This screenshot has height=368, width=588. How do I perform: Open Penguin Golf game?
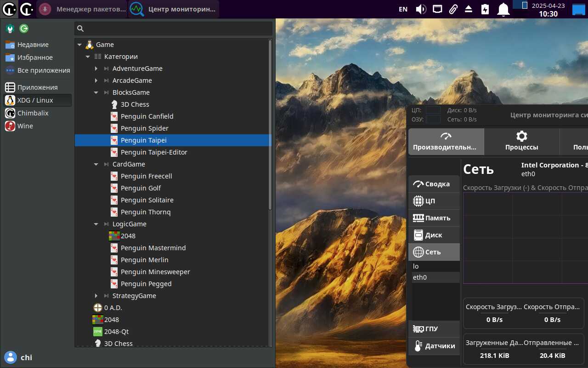coord(141,188)
